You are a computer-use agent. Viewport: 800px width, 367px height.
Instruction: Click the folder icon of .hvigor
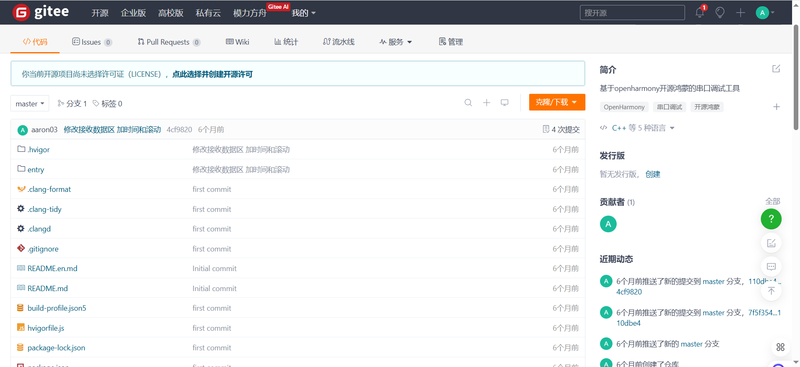(x=21, y=149)
